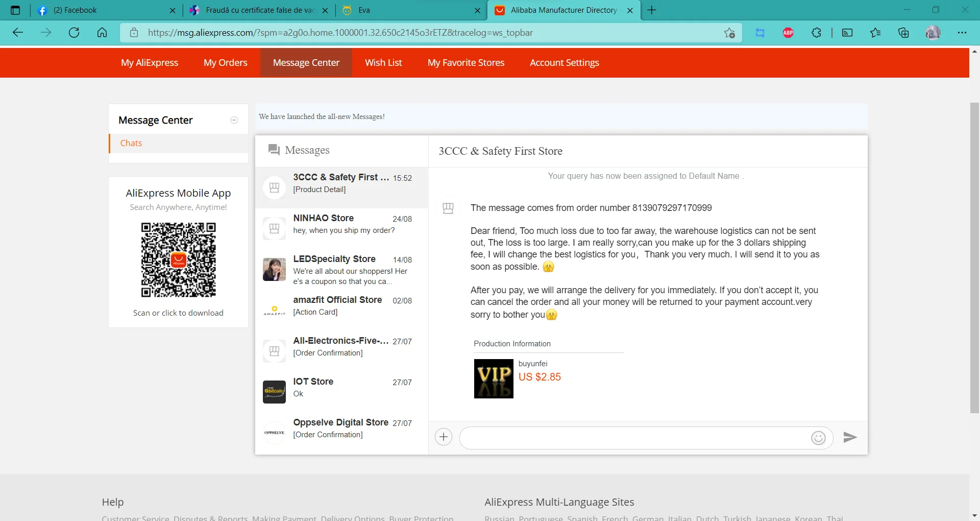This screenshot has width=980, height=521.
Task: Open the All-Electronics-Five conversation
Action: point(341,351)
